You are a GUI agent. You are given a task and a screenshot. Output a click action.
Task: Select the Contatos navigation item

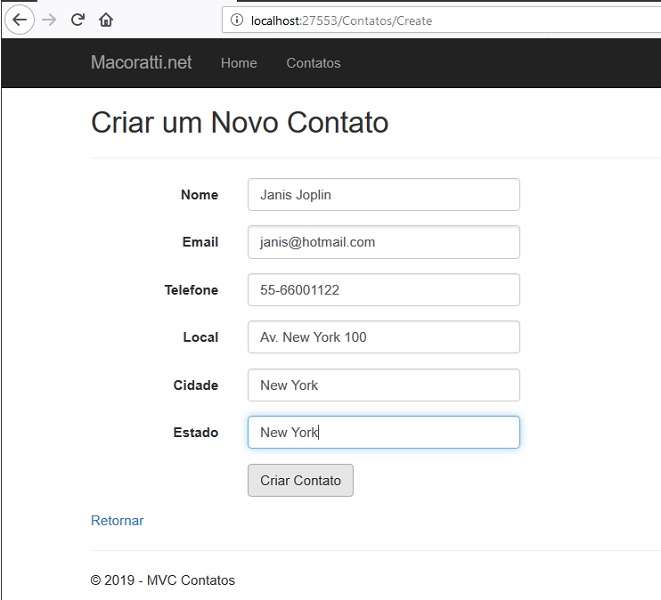tap(313, 63)
